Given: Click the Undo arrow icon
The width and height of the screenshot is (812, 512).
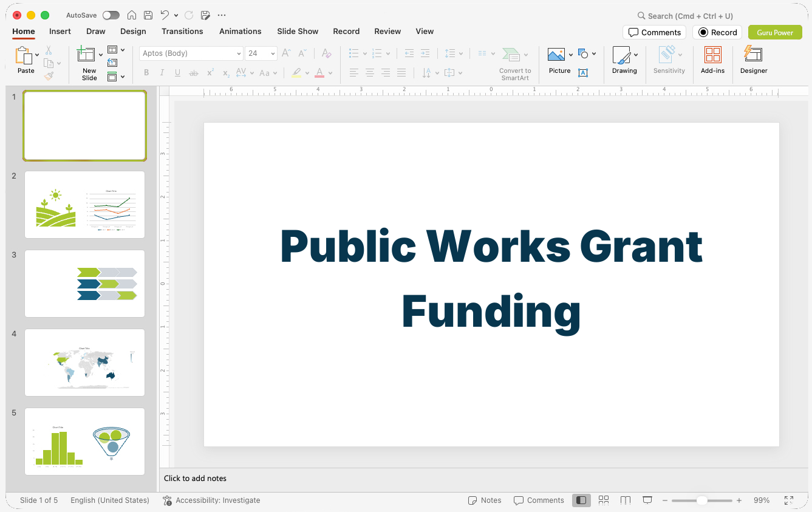Looking at the screenshot, I should [x=165, y=15].
